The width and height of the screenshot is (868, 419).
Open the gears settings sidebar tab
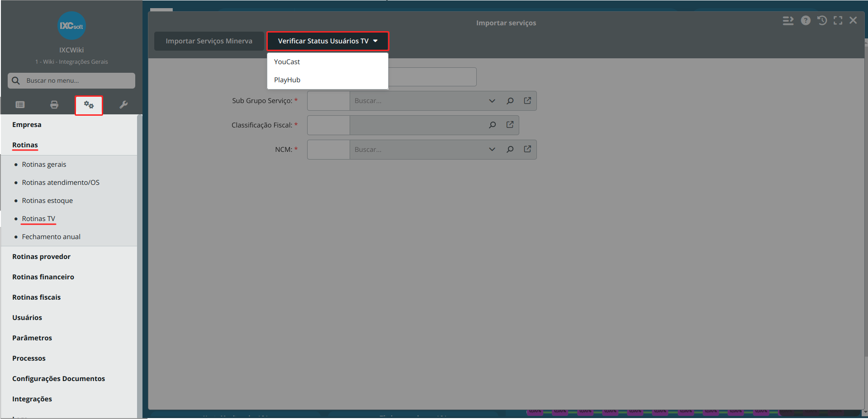pos(89,105)
